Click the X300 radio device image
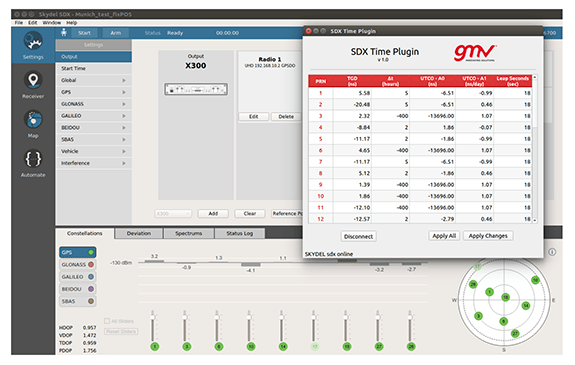 (x=196, y=89)
